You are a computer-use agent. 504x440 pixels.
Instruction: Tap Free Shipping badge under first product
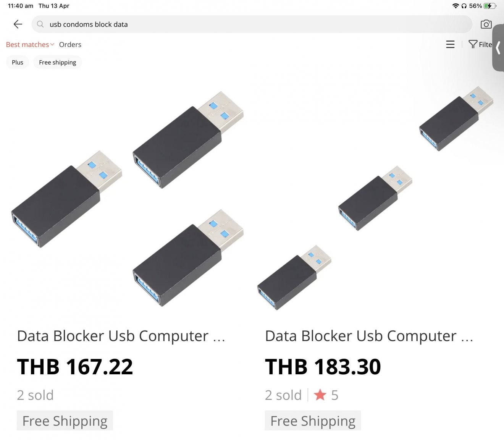[x=65, y=421]
